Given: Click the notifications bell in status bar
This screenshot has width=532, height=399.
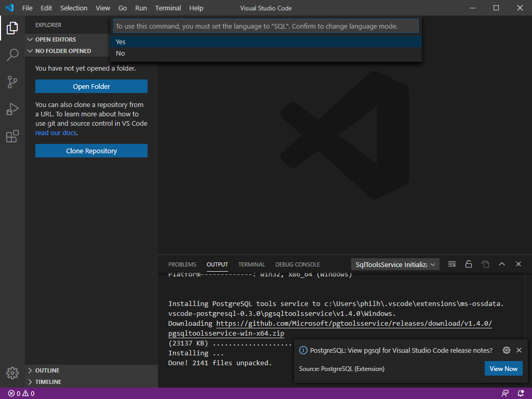Looking at the screenshot, I should (521, 393).
